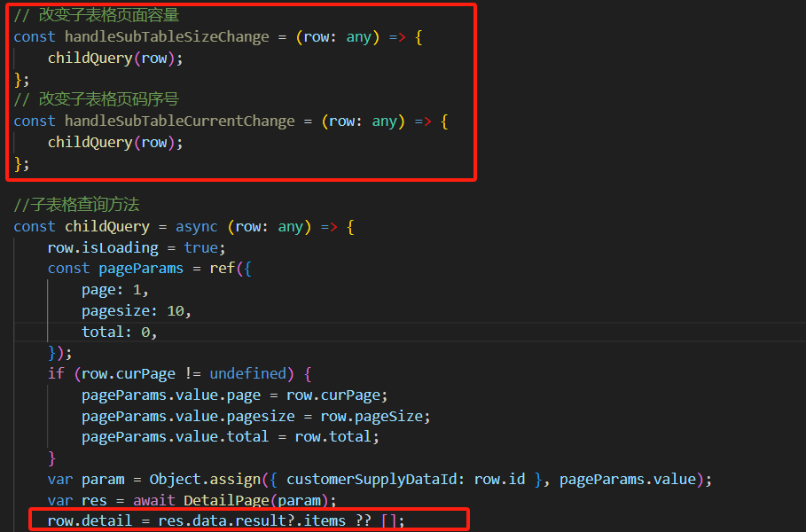The image size is (806, 532).
Task: Click the comment '// 改变子表格页面容量'
Action: [x=96, y=15]
